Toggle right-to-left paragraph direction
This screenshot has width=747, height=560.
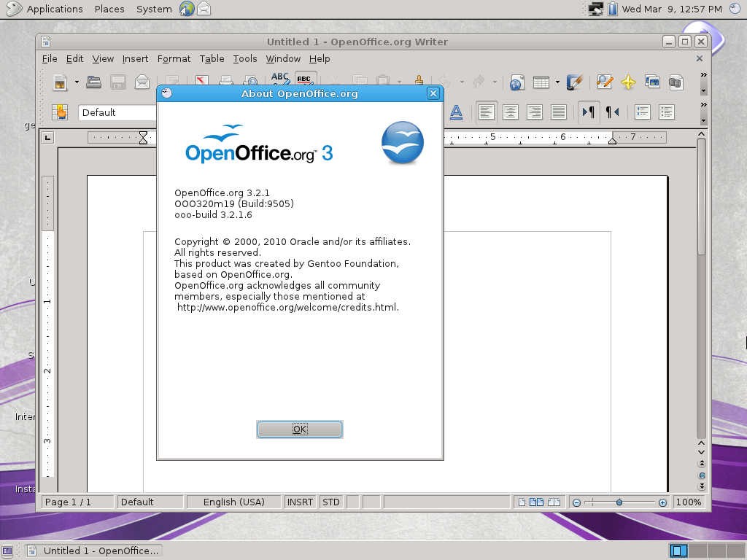pos(611,112)
